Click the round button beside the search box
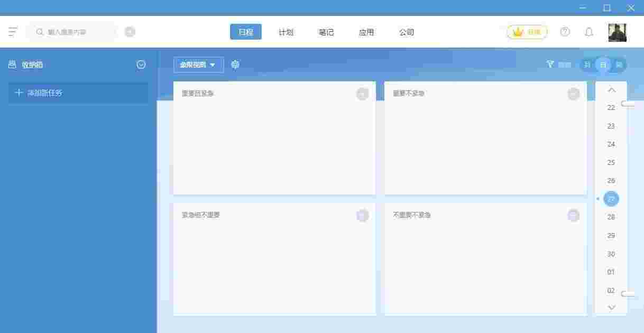This screenshot has width=644, height=333. point(130,32)
